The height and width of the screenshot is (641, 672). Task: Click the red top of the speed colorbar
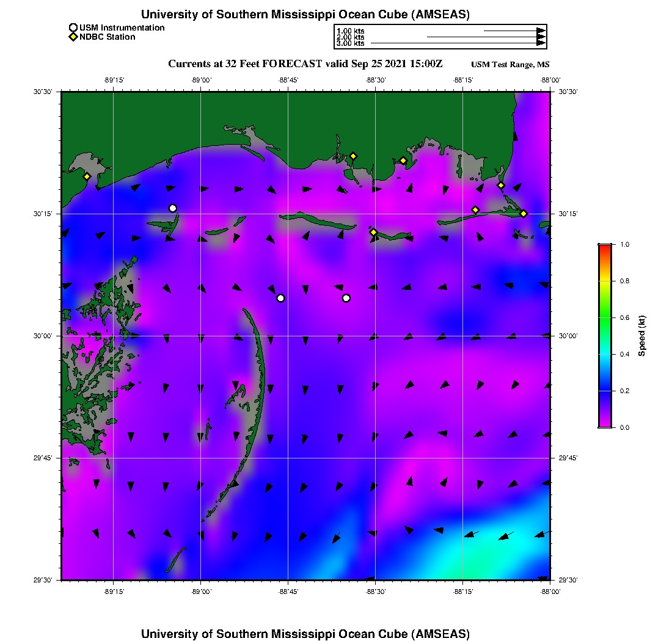point(605,247)
